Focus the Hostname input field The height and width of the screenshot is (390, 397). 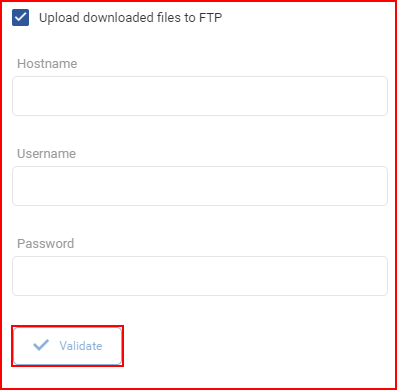[200, 96]
